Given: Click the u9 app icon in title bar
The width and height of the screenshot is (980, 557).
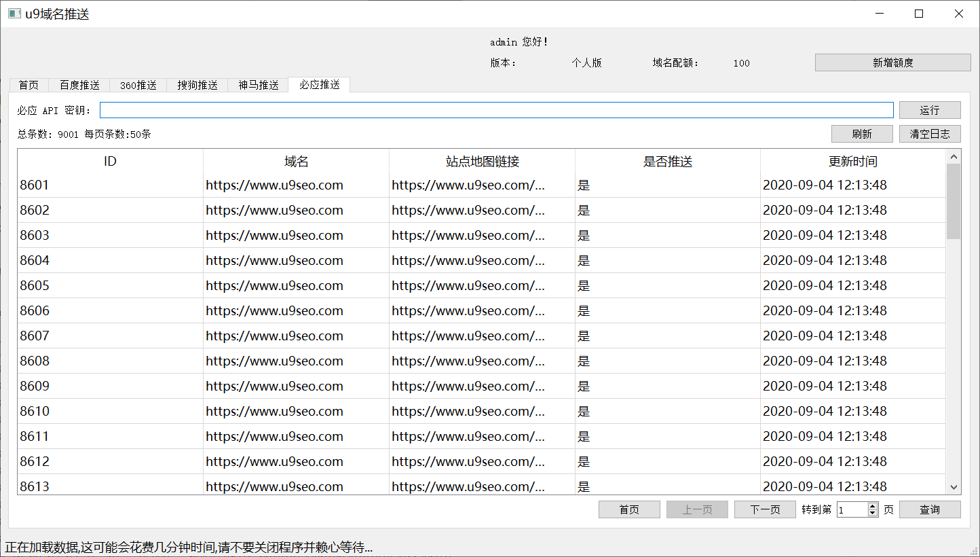Looking at the screenshot, I should [x=14, y=14].
